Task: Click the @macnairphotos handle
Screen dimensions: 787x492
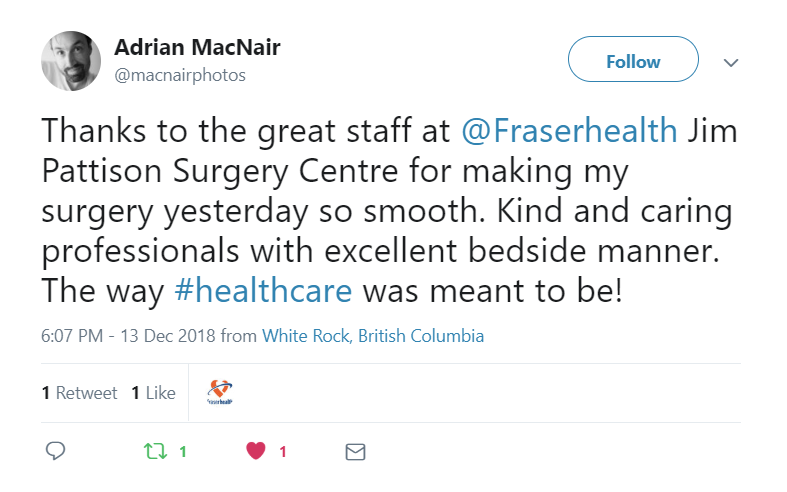Action: point(180,75)
